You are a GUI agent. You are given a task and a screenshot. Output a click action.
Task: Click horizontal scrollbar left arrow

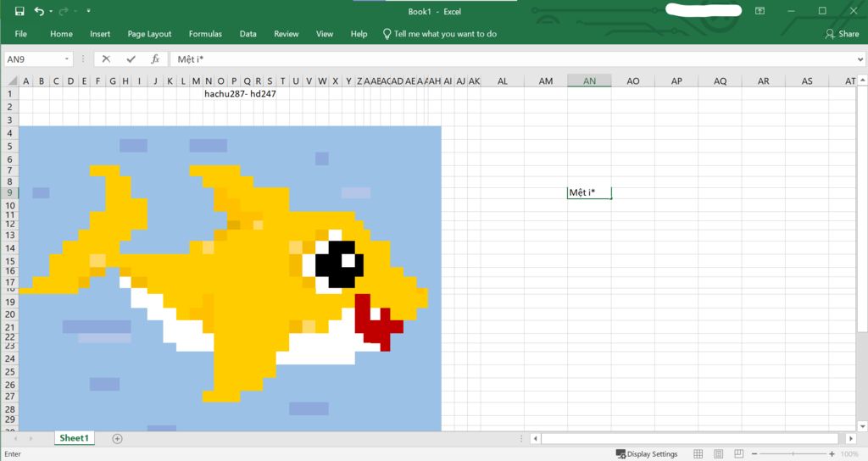pyautogui.click(x=535, y=438)
